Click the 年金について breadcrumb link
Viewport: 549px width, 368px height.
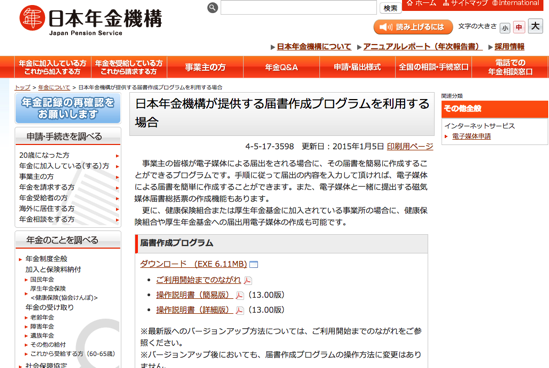[54, 88]
